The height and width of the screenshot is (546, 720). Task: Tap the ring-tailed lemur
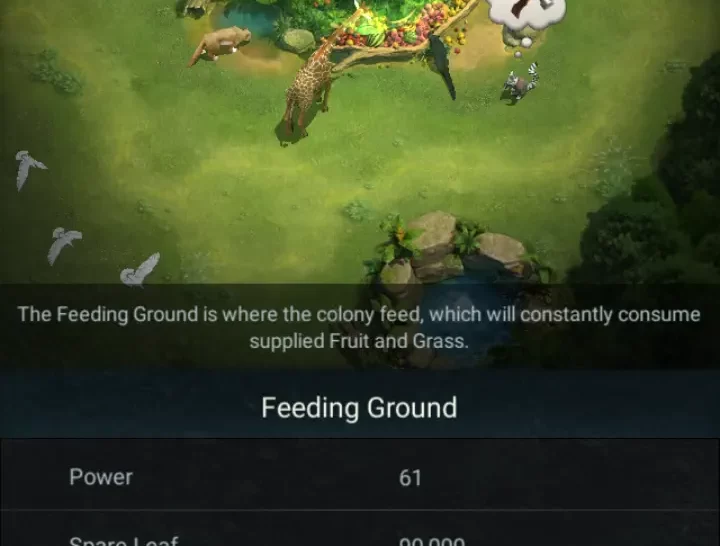pos(520,85)
